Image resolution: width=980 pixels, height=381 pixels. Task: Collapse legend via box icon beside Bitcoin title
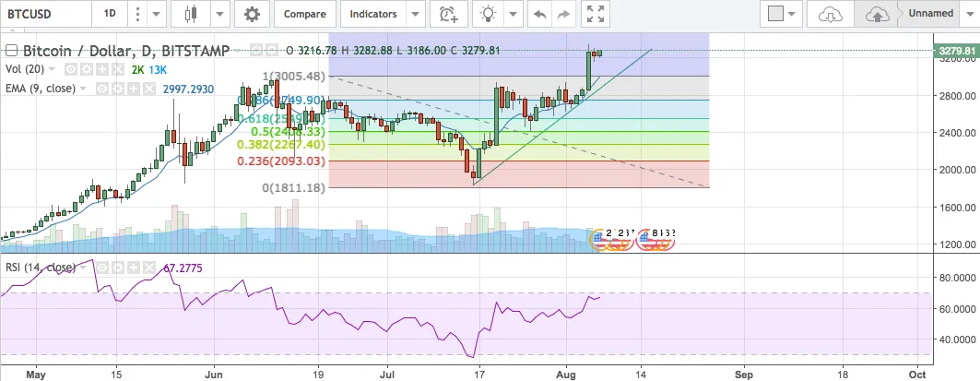[13, 51]
